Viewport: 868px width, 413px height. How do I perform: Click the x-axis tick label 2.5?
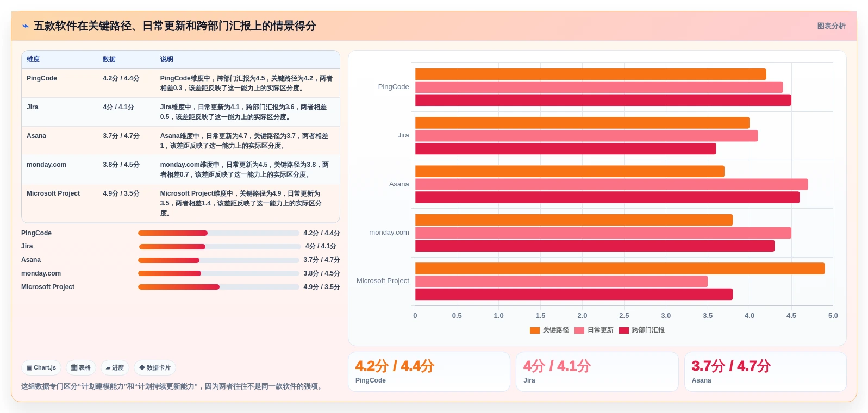click(624, 316)
